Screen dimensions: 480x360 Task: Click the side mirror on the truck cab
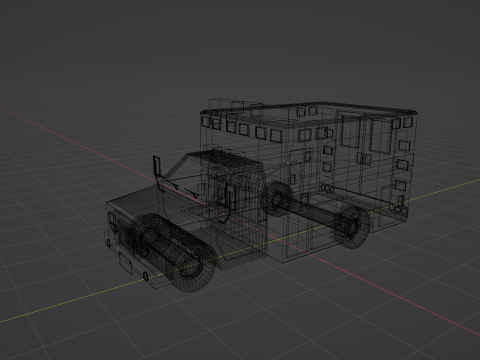click(x=157, y=165)
